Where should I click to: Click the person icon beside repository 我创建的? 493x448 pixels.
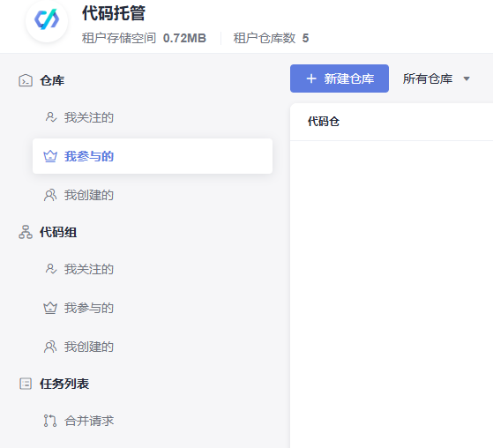(x=50, y=195)
